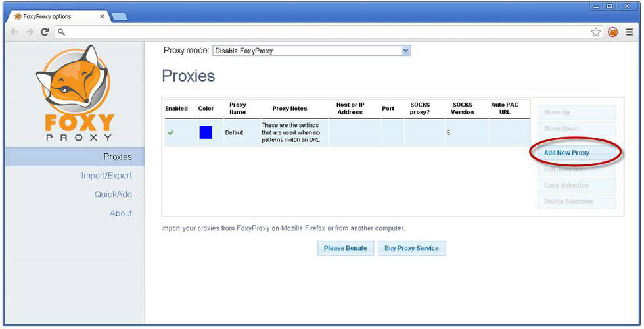Open the Proxy mode dropdown

[x=311, y=51]
